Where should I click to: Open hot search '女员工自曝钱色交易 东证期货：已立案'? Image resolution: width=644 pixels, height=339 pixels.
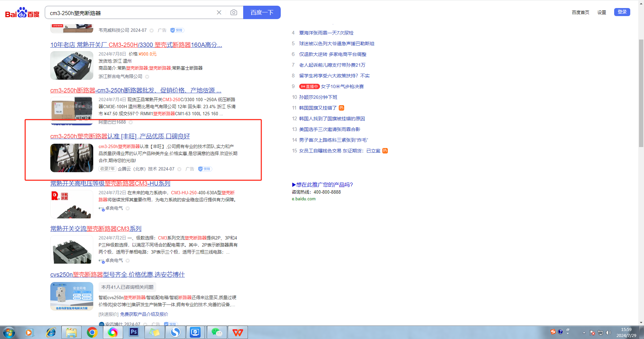click(340, 151)
